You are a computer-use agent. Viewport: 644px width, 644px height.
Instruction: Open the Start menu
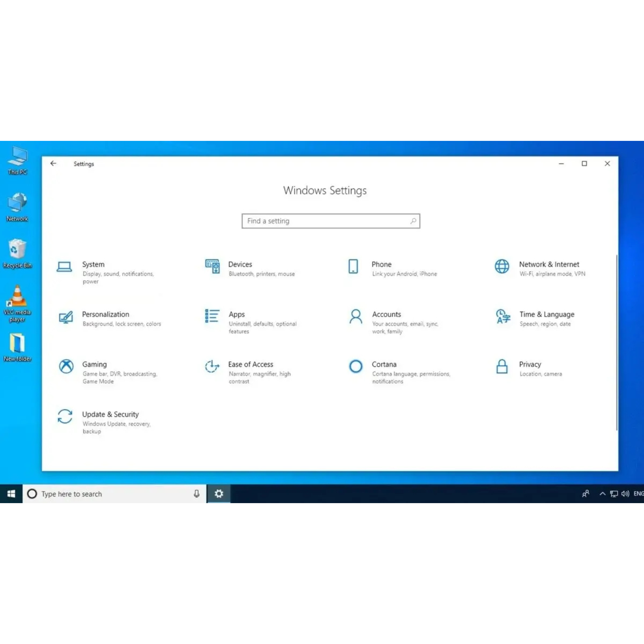click(10, 494)
